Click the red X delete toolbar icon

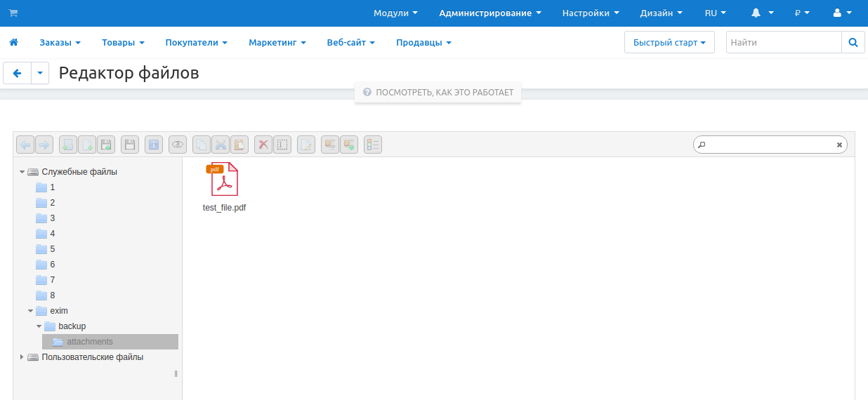click(x=263, y=145)
